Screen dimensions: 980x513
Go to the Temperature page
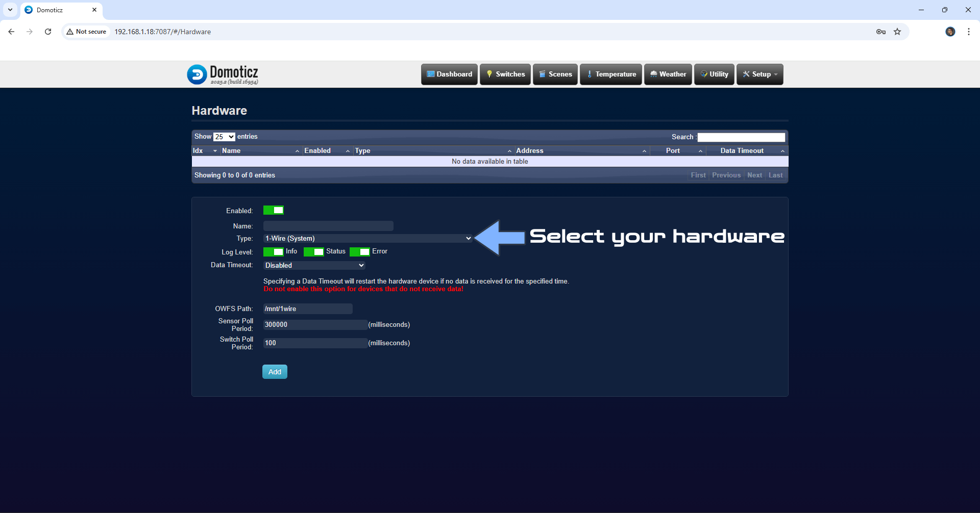610,74
